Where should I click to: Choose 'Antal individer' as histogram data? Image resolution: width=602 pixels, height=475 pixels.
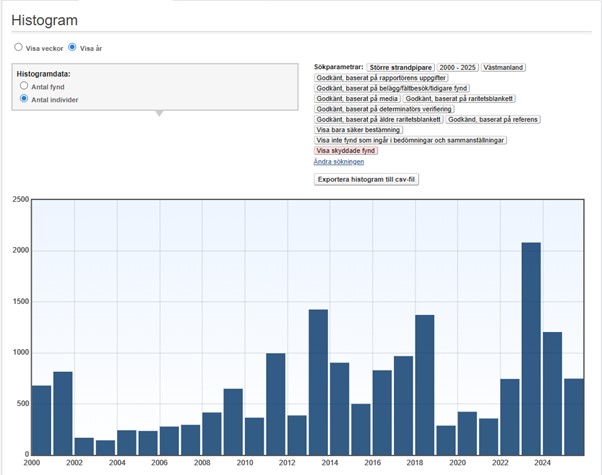25,98
